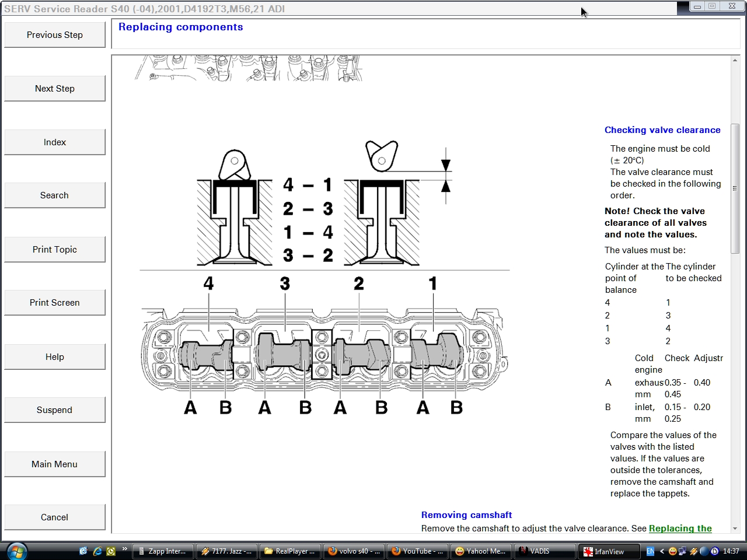The height and width of the screenshot is (560, 747).
Task: Switch to the volvo s40 Firefox window
Action: coord(353,551)
